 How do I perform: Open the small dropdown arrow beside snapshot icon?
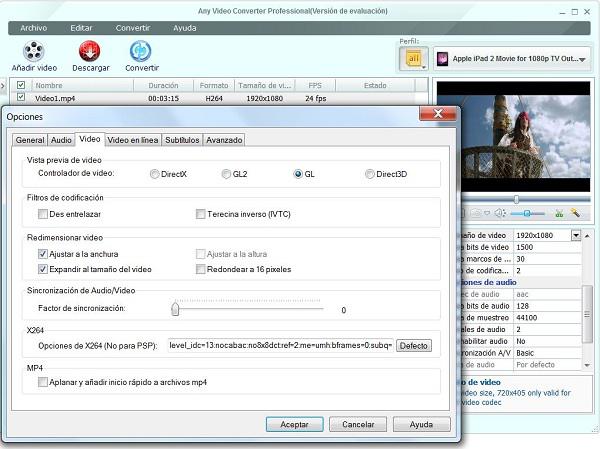click(487, 213)
